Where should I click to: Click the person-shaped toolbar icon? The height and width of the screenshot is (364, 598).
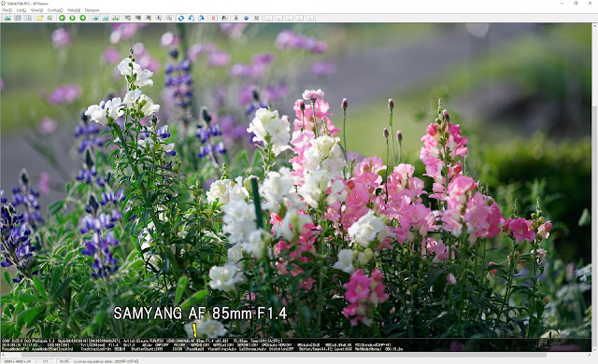tap(235, 18)
